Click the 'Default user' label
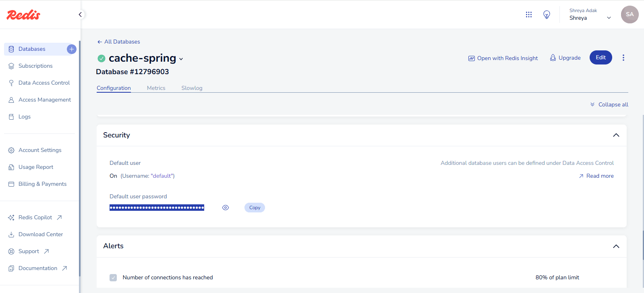 click(x=125, y=163)
